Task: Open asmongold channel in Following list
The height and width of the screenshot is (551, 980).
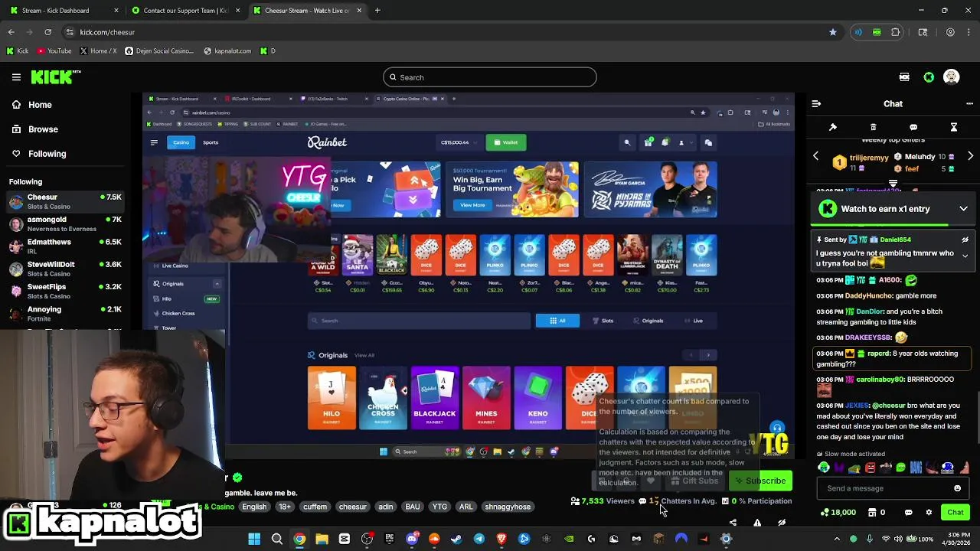Action: click(66, 224)
